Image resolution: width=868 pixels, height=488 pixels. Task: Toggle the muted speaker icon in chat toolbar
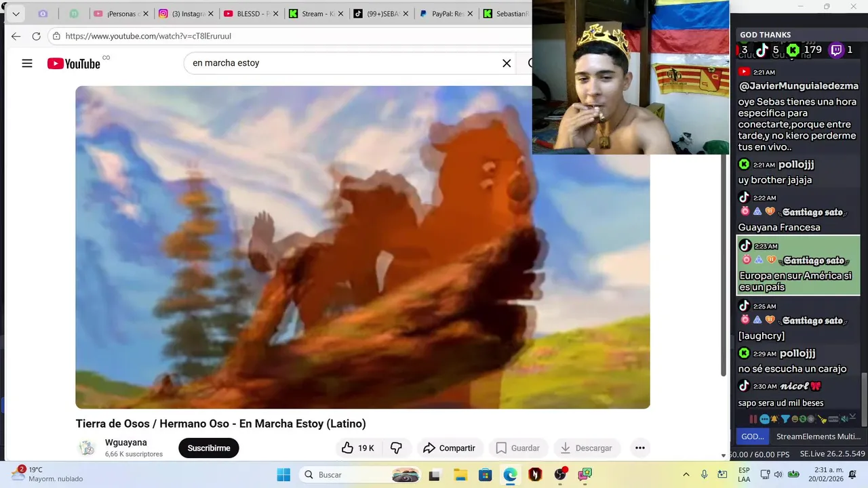tap(846, 419)
